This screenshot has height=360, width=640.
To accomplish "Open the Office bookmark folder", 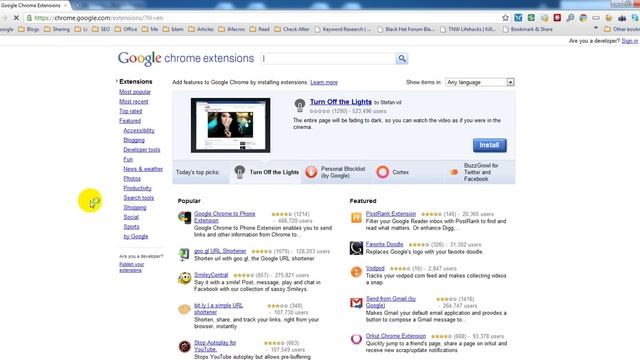I will pos(126,29).
